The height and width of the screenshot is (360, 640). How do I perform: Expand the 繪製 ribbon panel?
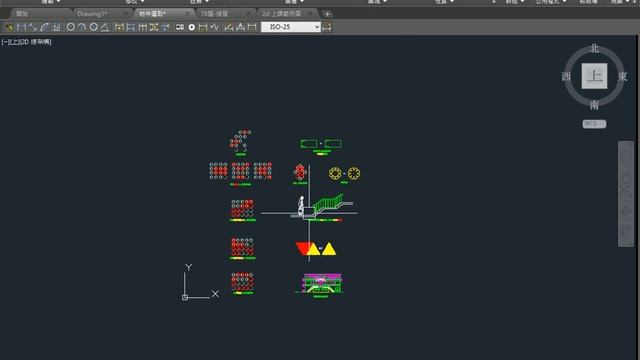(50, 2)
